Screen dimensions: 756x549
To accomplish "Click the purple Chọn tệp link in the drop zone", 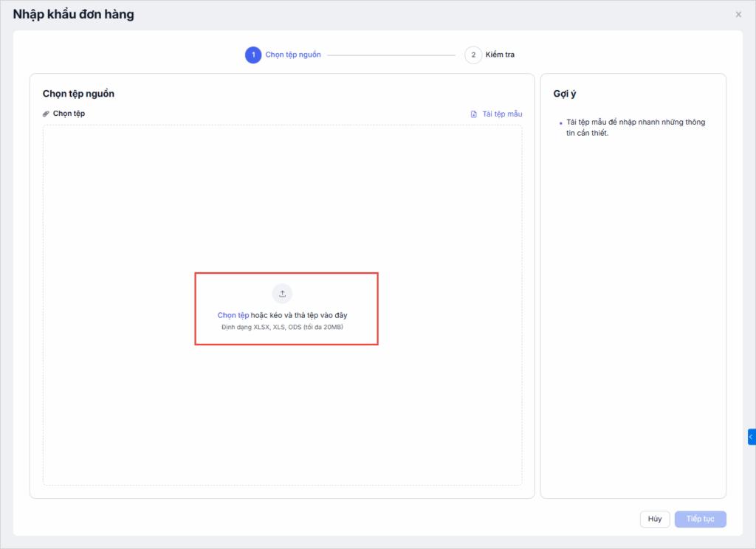I will coord(233,315).
